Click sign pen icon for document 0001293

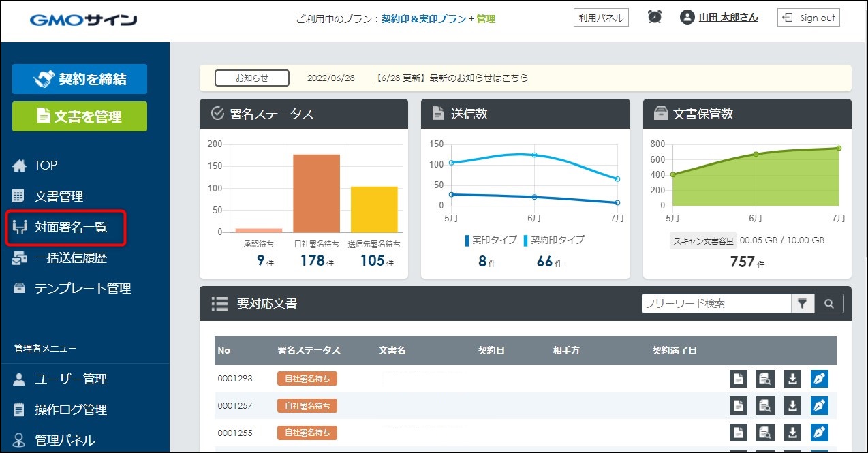tap(820, 379)
